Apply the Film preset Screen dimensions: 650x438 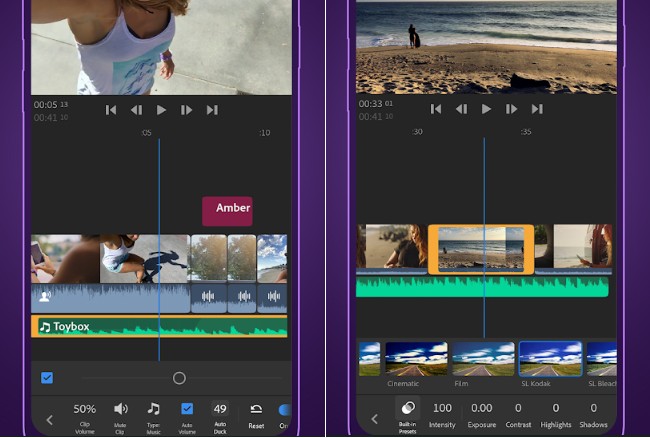(x=483, y=359)
